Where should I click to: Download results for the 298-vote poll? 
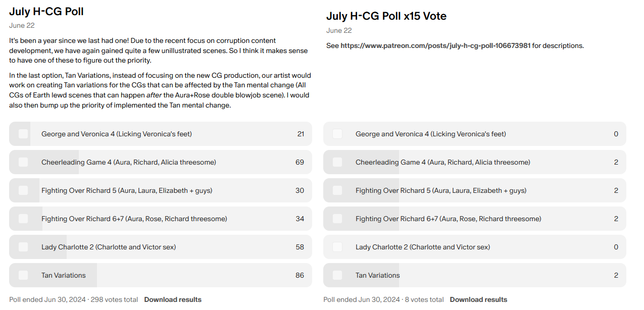173,299
